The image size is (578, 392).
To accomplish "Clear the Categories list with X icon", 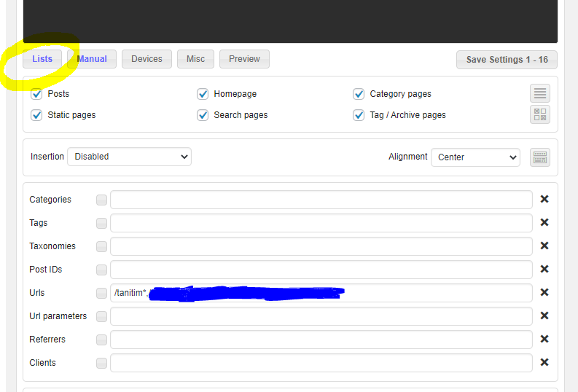I will (x=544, y=199).
